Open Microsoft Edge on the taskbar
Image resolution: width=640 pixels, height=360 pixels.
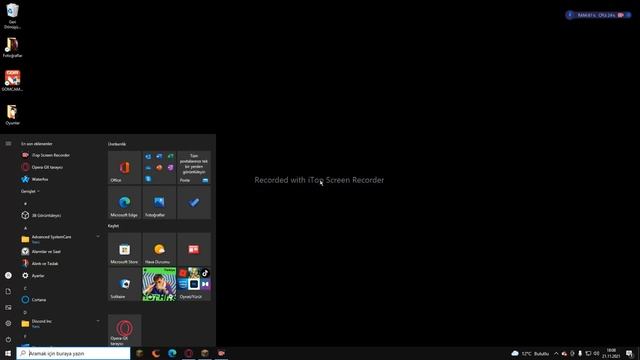[x=172, y=353]
